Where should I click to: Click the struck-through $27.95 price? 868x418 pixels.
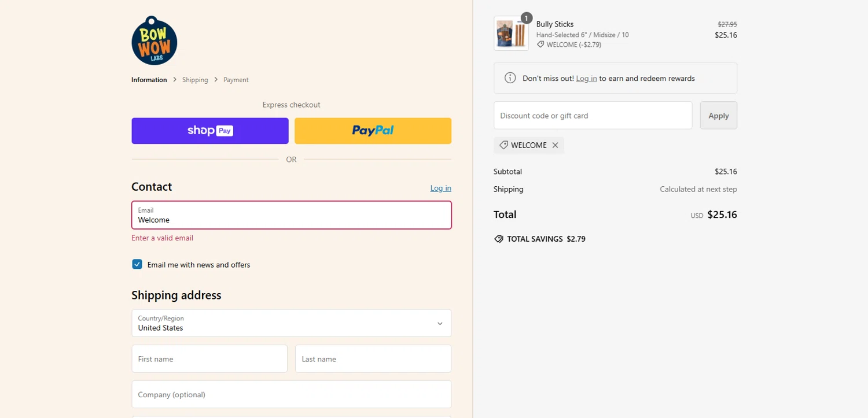coord(727,24)
